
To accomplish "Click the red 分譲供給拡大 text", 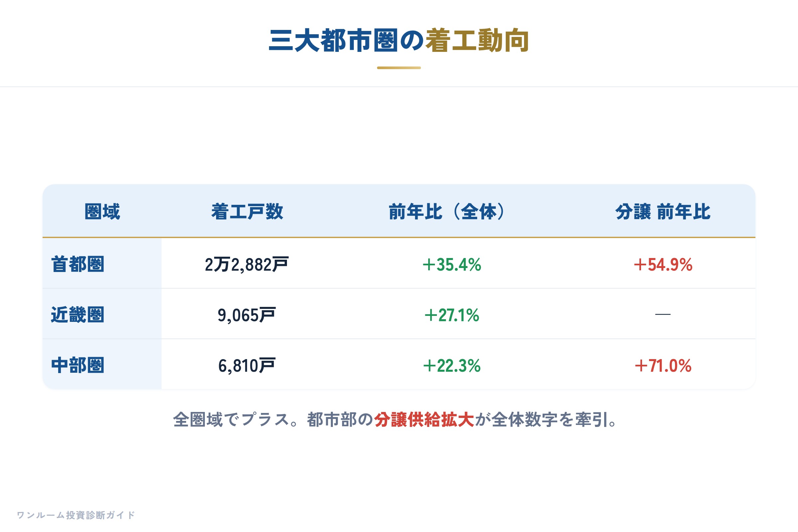I will (x=424, y=420).
